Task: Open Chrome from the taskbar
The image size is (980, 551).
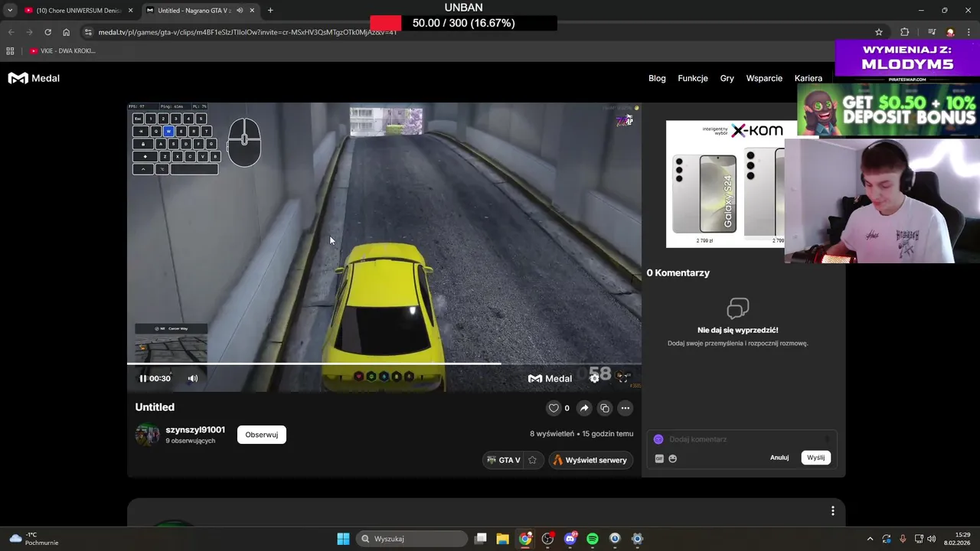Action: click(525, 539)
